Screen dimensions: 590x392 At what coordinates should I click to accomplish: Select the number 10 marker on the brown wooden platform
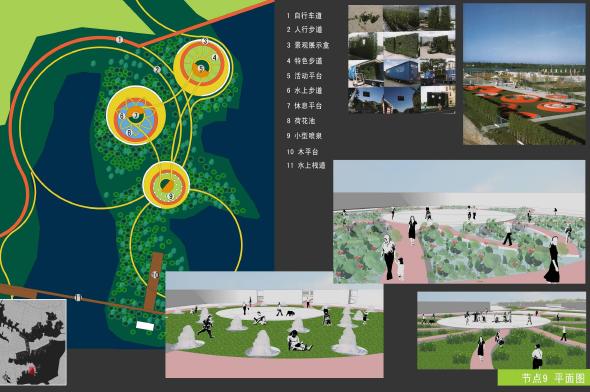[x=155, y=275]
